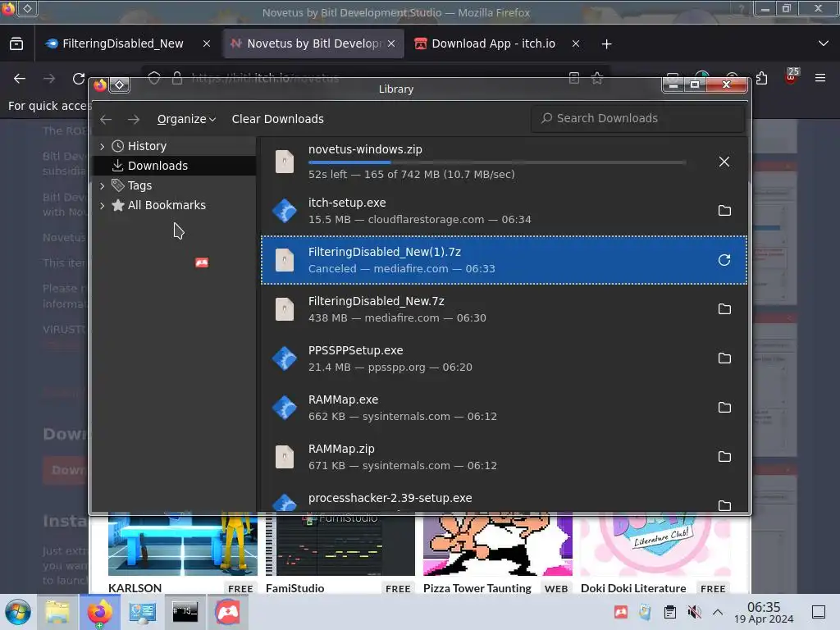Toggle reader view icon in address bar
The height and width of the screenshot is (630, 840).
pos(573,79)
